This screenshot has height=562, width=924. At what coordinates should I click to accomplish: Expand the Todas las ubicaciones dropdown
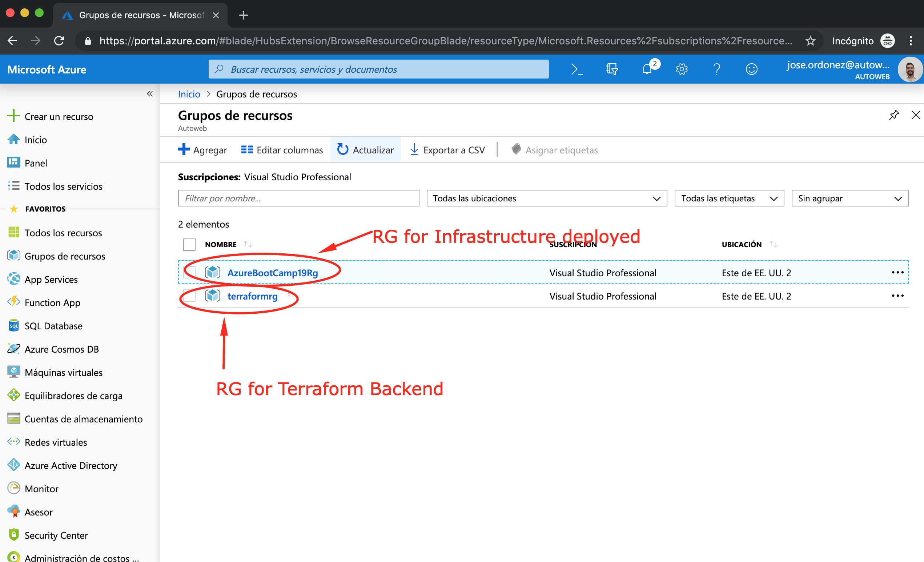pos(546,198)
